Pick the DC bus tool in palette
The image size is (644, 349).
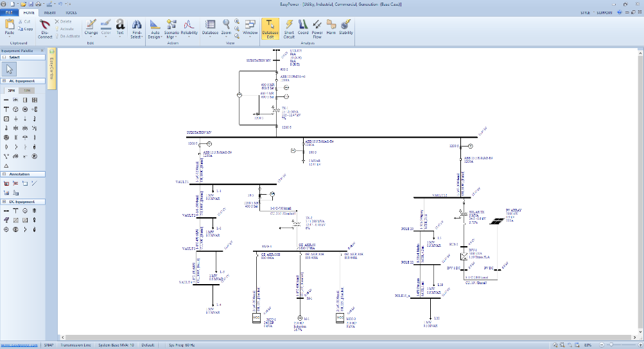[6, 211]
